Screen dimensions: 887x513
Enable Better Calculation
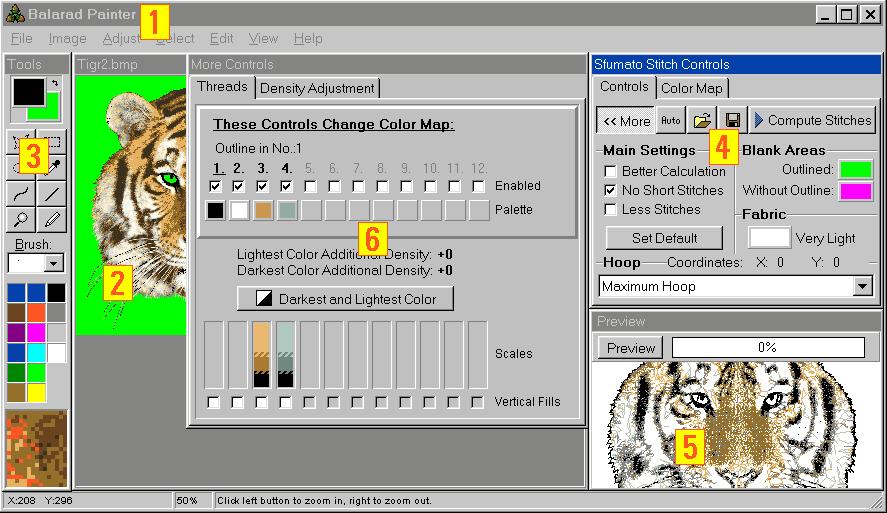tap(610, 171)
